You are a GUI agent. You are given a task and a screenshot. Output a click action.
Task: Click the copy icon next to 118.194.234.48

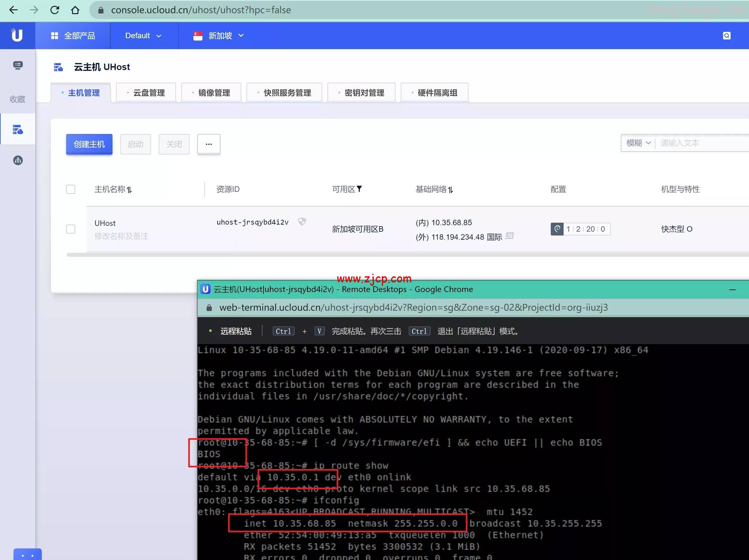click(510, 236)
